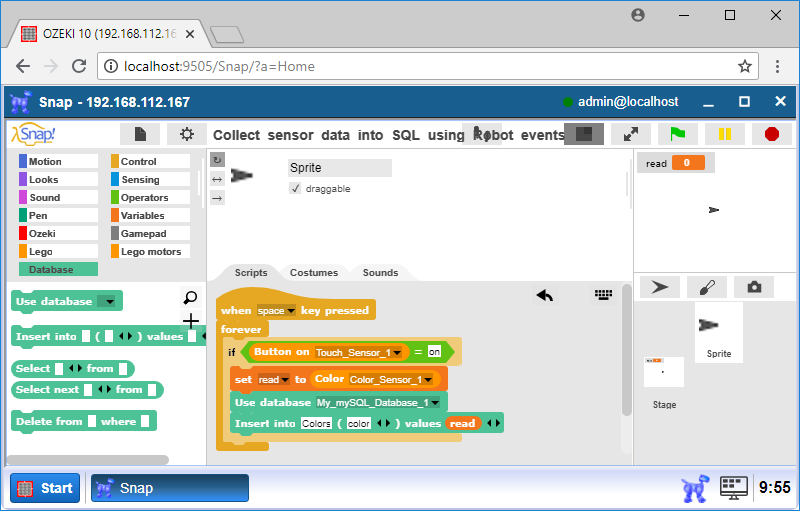800x511 pixels.
Task: Select the Looks block category
Action: [x=58, y=180]
